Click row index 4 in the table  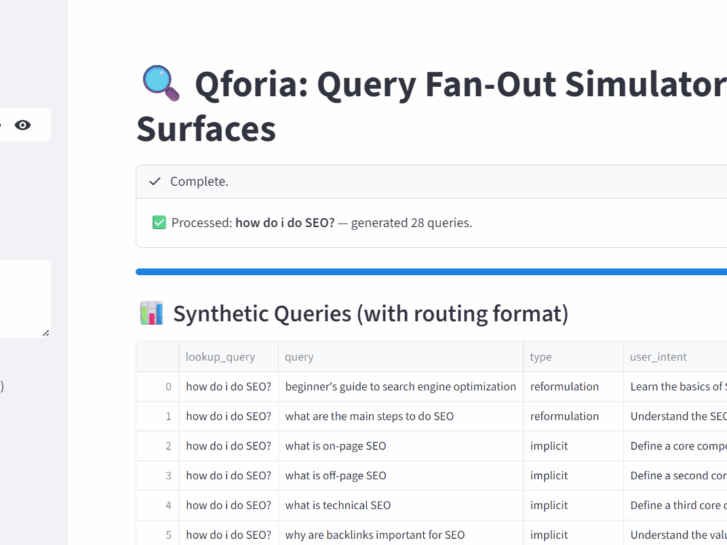point(158,505)
